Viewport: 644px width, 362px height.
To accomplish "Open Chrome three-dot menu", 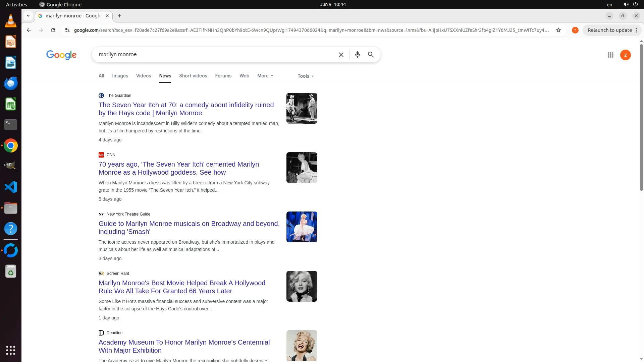I will click(636, 30).
